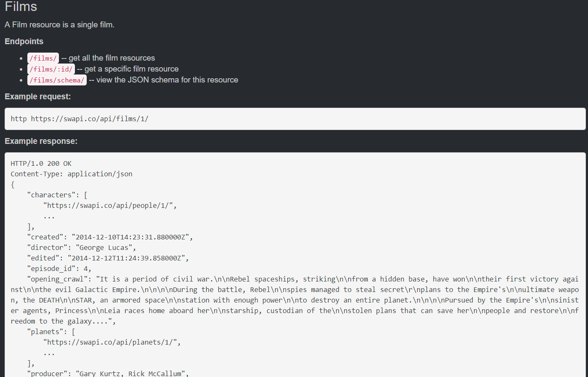Click the /films/ endpoint code tag
This screenshot has width=588, height=377.
pyautogui.click(x=43, y=58)
